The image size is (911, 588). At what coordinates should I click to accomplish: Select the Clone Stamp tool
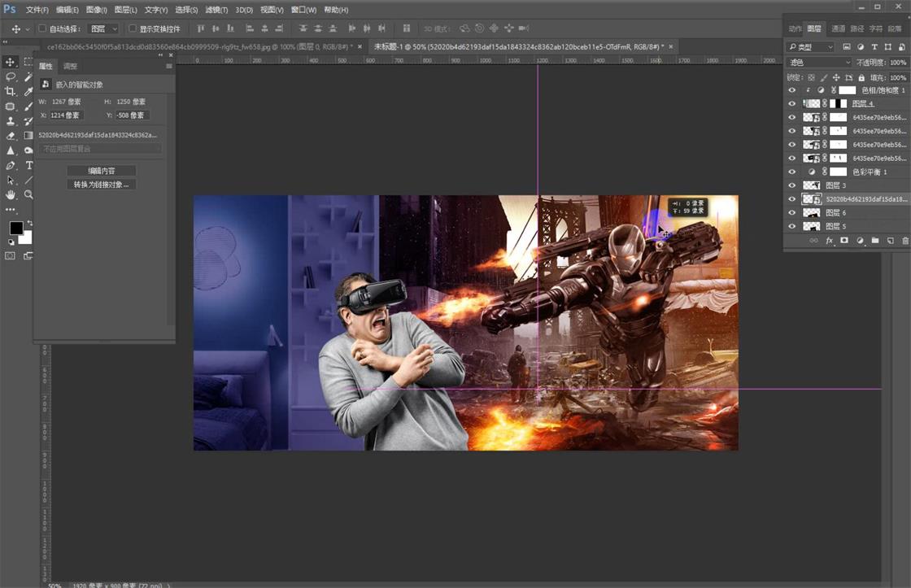click(x=11, y=120)
